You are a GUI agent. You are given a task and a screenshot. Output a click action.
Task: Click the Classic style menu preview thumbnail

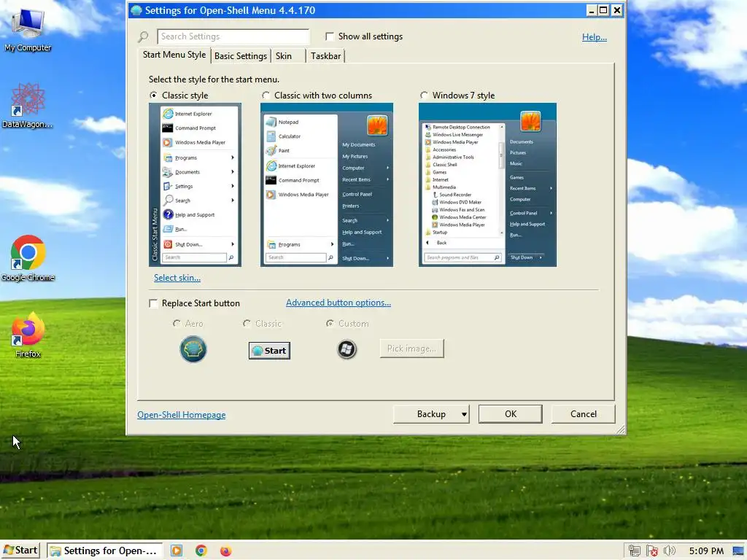[196, 184]
